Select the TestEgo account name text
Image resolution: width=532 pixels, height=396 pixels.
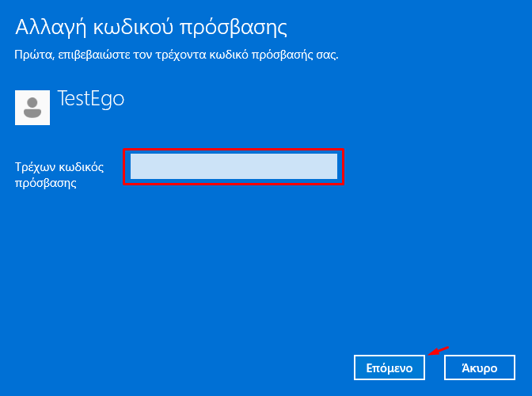pyautogui.click(x=91, y=99)
